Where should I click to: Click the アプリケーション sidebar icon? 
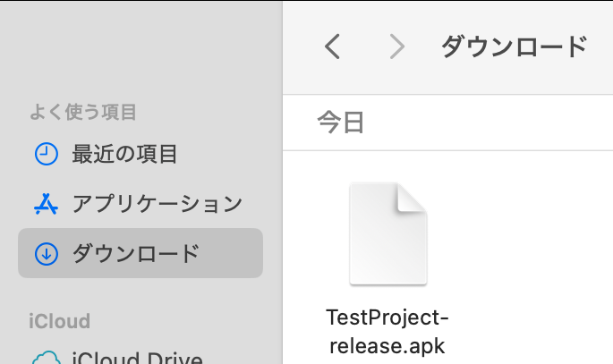click(x=46, y=204)
